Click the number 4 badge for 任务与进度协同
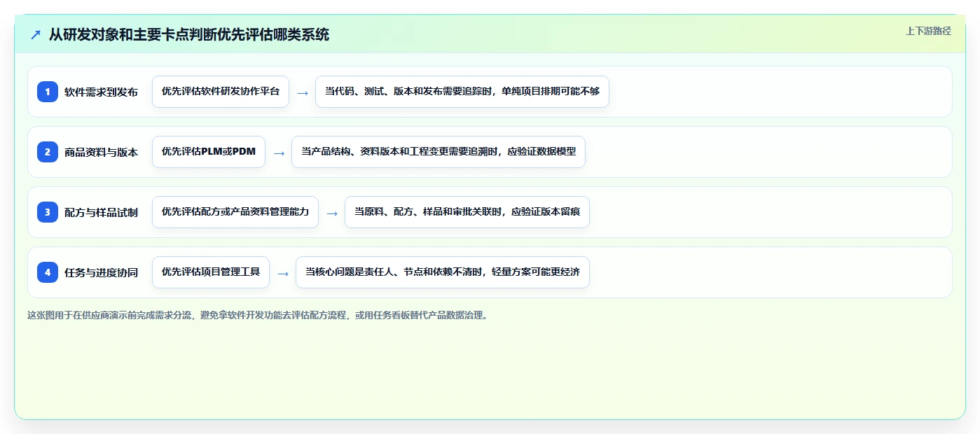980x434 pixels. point(48,272)
